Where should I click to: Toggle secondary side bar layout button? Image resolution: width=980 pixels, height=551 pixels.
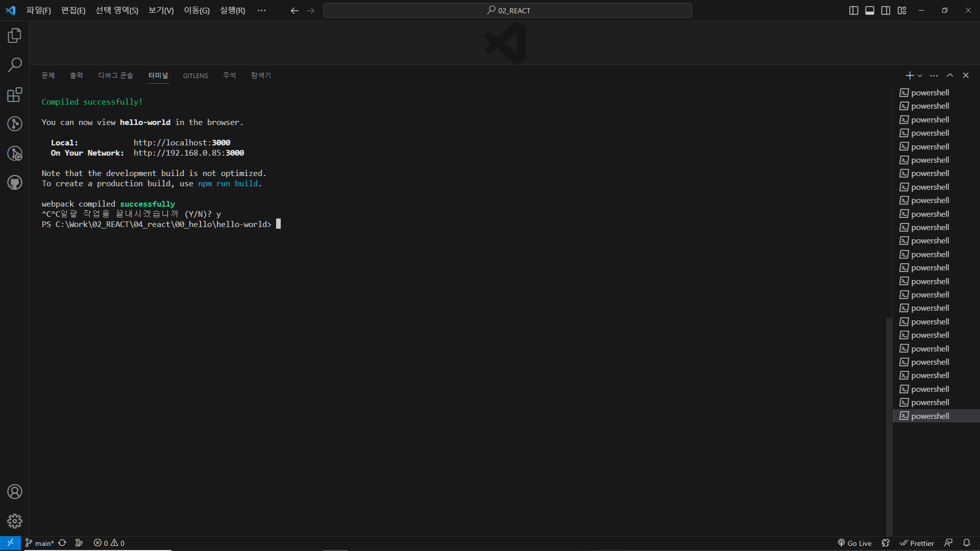pos(886,11)
